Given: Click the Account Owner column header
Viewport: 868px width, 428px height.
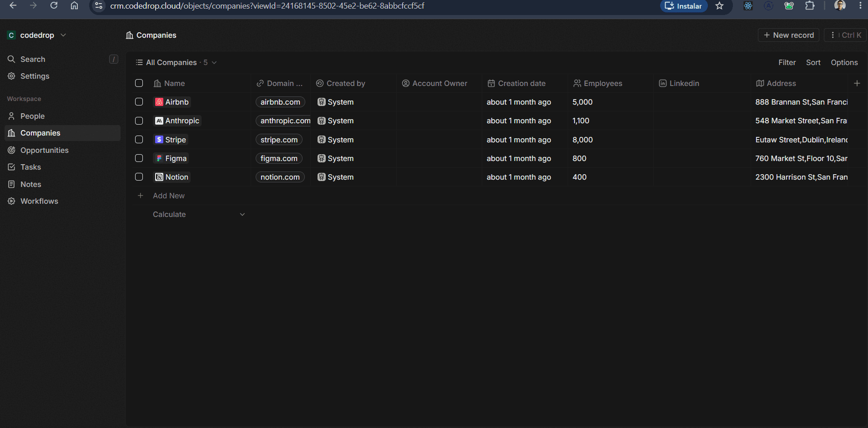Looking at the screenshot, I should [439, 83].
